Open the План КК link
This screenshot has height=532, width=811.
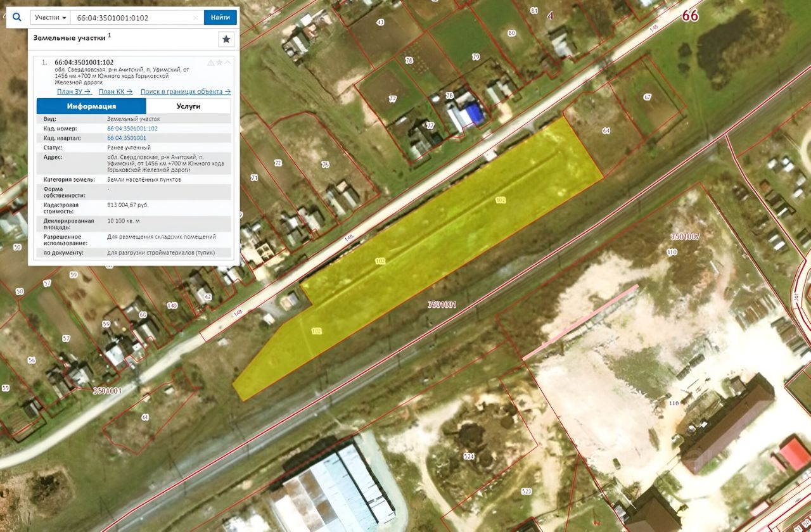pos(117,92)
